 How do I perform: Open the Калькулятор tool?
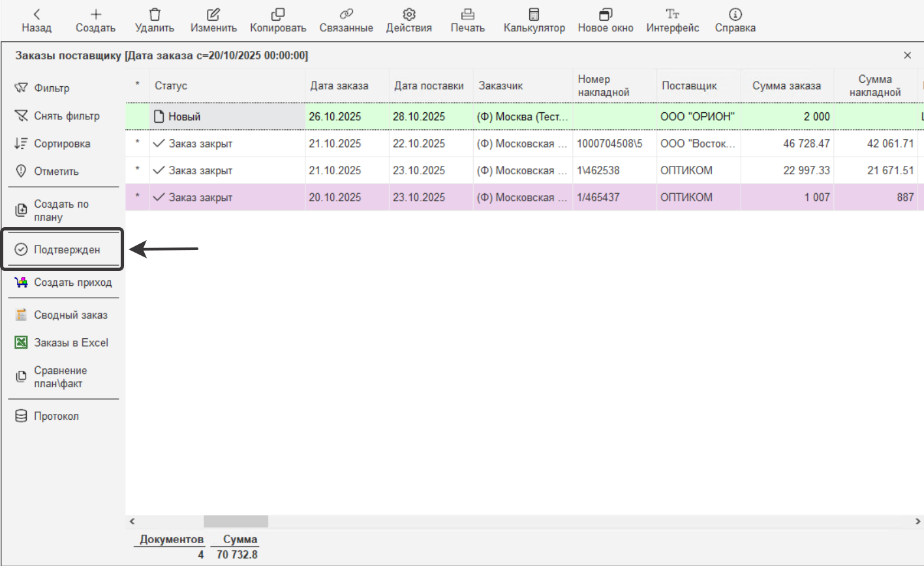click(534, 14)
